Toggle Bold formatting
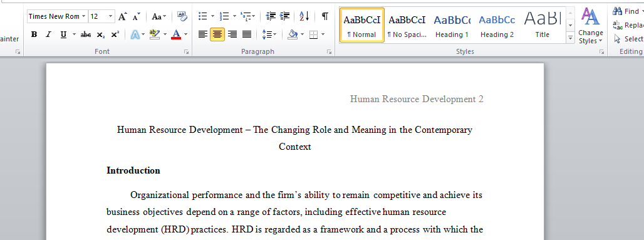This screenshot has width=644, height=240. [34, 34]
